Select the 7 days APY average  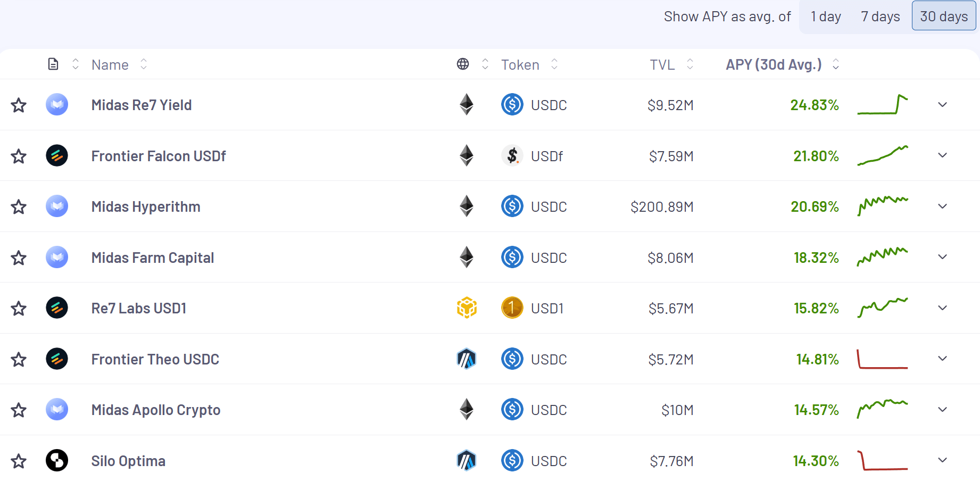(x=880, y=16)
